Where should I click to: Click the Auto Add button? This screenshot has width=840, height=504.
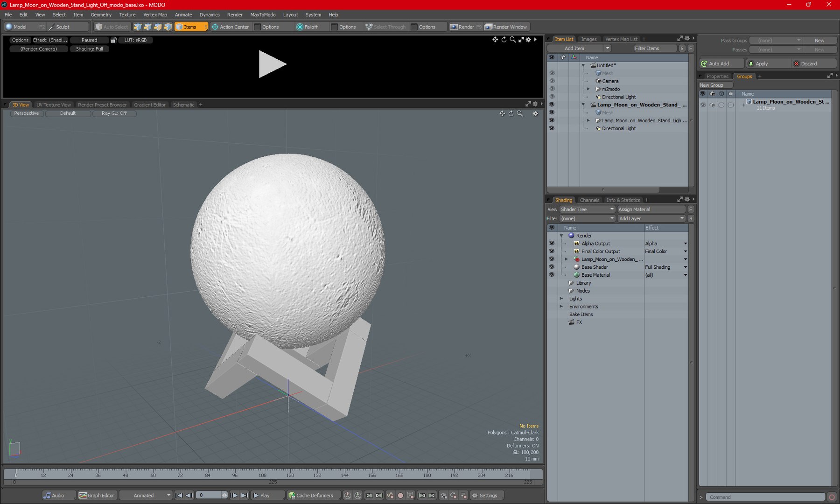721,63
